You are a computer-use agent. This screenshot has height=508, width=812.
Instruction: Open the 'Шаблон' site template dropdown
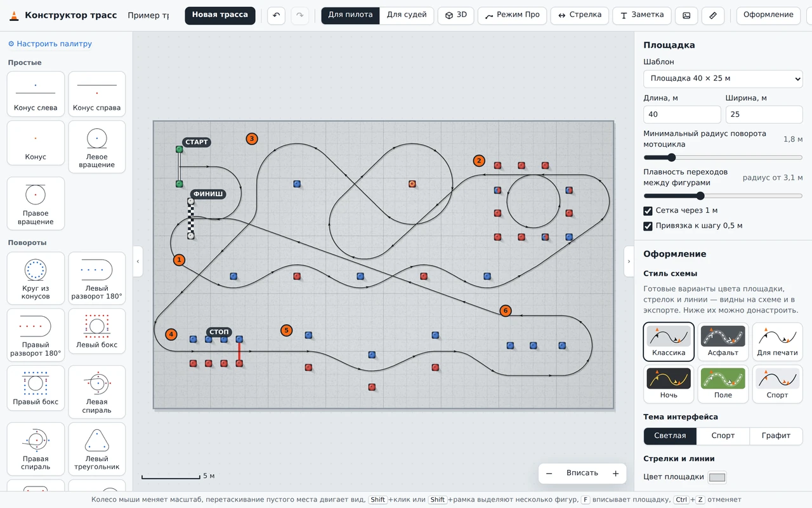723,79
